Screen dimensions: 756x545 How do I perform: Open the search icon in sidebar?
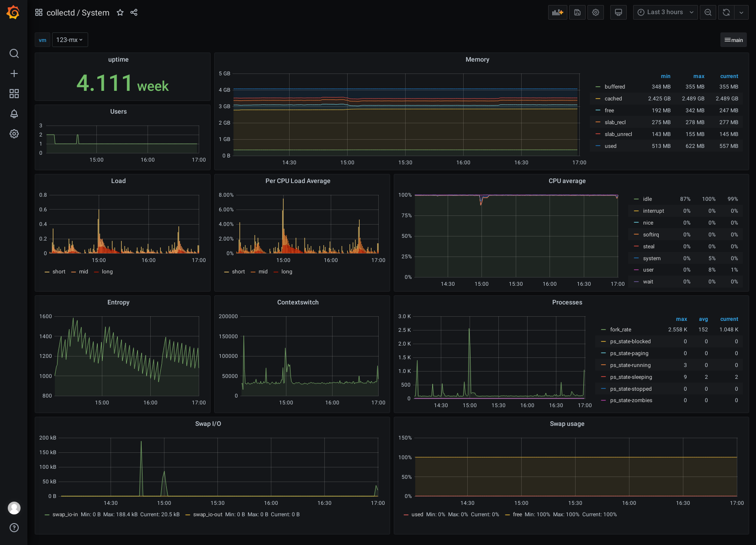(x=14, y=53)
